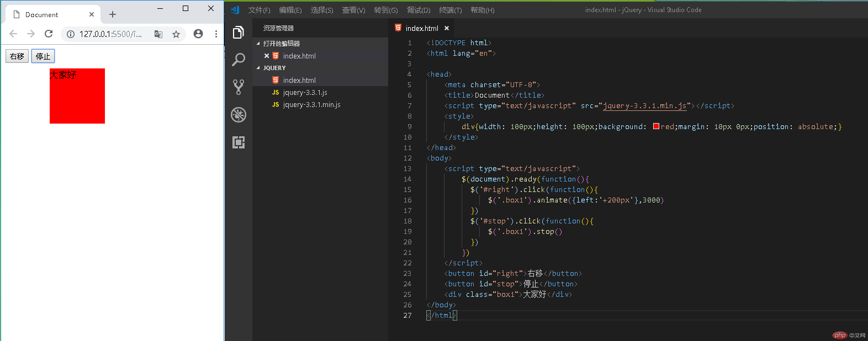Click the 右移 button on the webpage
868x341 pixels.
point(17,56)
